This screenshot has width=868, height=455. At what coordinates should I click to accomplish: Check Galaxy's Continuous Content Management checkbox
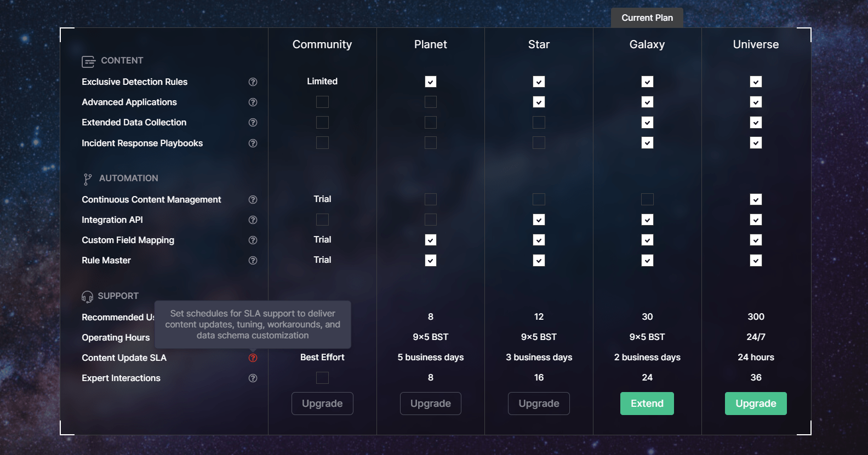(647, 199)
